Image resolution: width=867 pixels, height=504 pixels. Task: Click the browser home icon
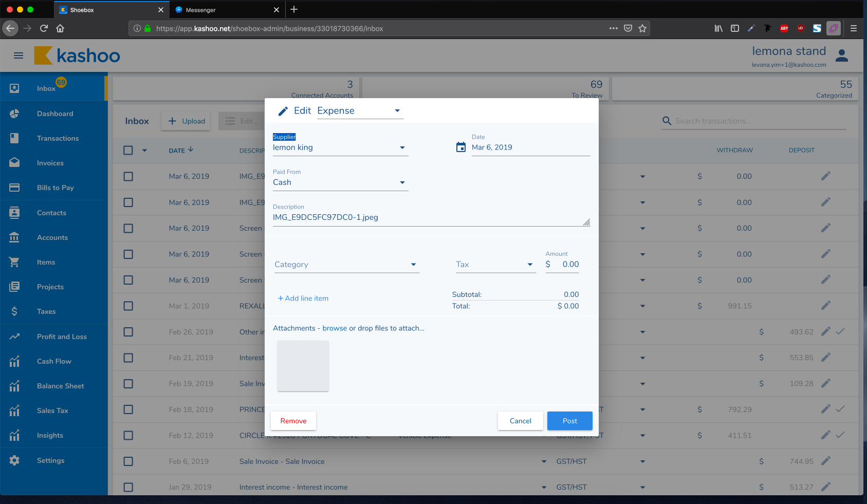pos(60,28)
